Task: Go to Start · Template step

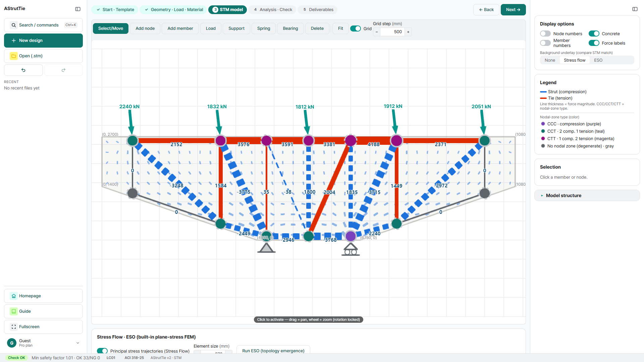Action: tap(115, 10)
